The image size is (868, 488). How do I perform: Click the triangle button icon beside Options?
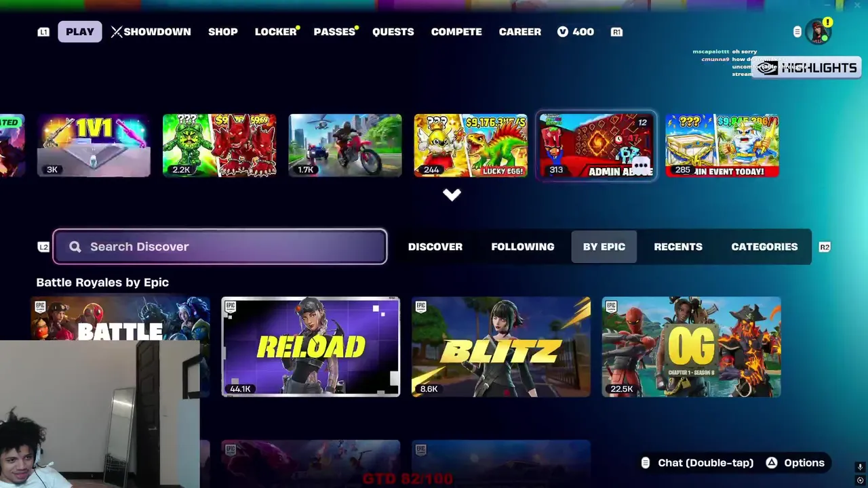point(772,463)
